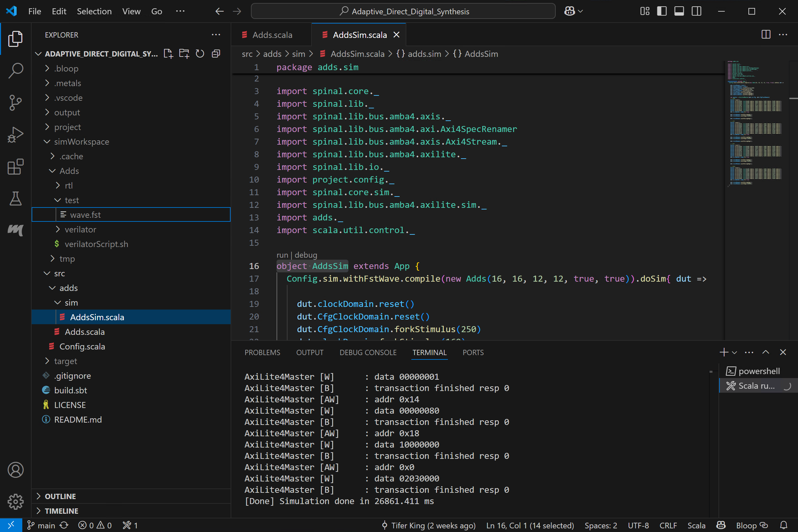Open the Manage gear icon
The image size is (798, 532).
click(x=15, y=501)
